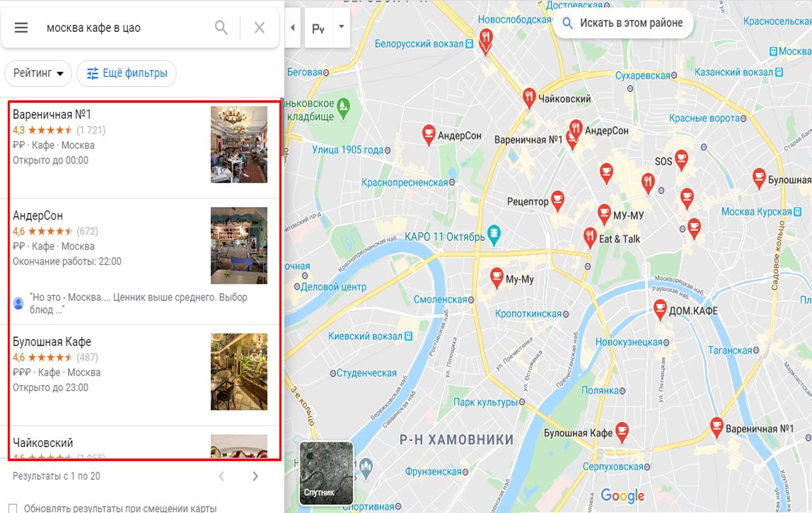Select the ДОМ.КАФЕ map pin
The image size is (812, 513).
coord(660,309)
